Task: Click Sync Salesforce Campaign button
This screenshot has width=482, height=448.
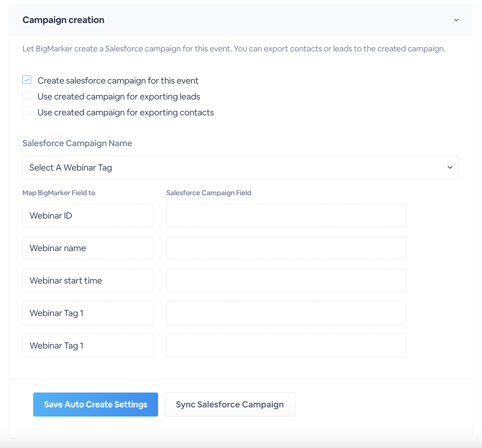Action: point(229,404)
